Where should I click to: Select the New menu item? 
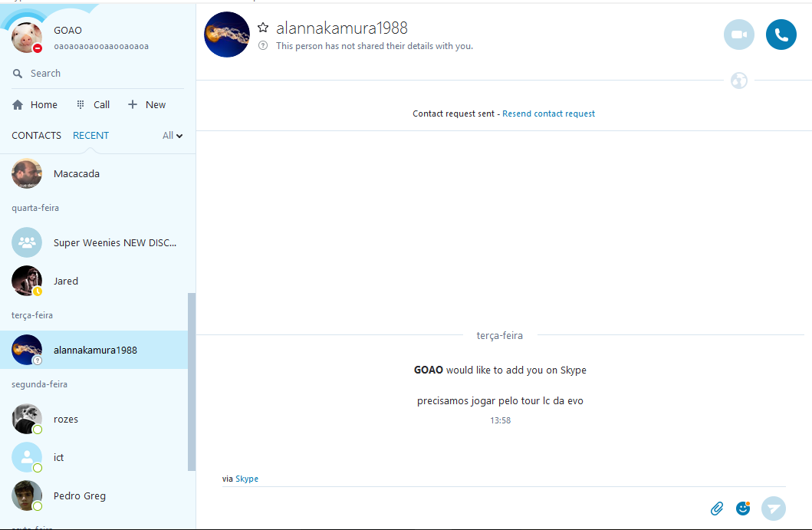tap(146, 104)
